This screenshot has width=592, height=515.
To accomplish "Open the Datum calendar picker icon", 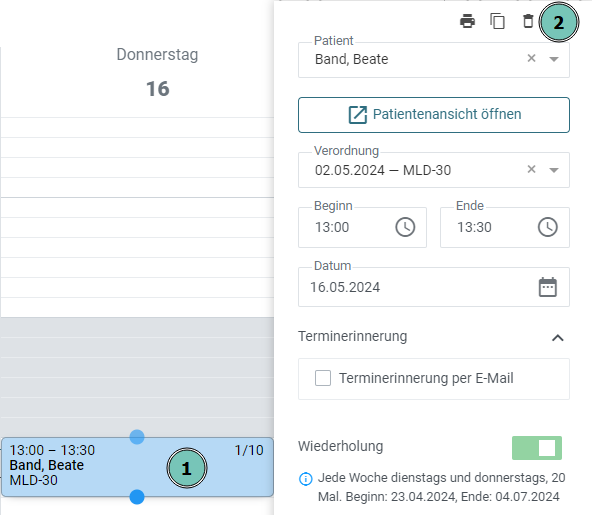I will (547, 287).
